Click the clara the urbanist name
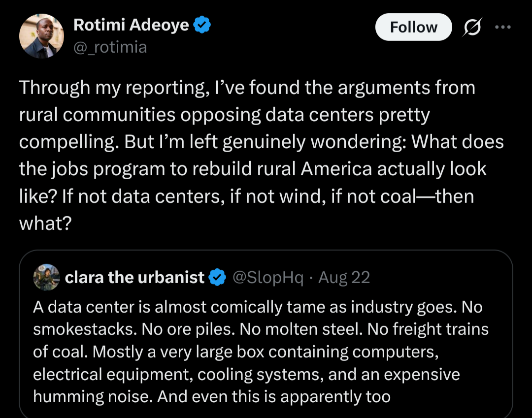The image size is (532, 418). (134, 277)
